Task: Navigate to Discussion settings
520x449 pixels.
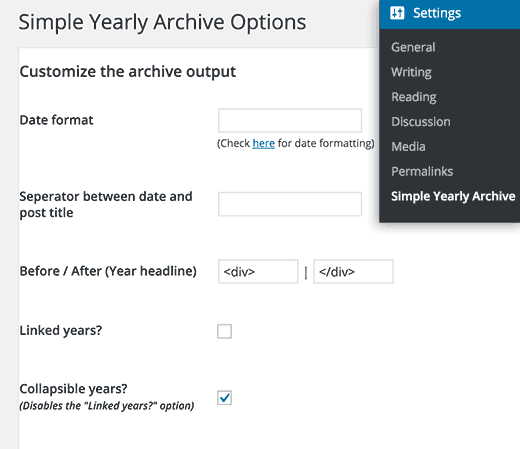Action: 421,122
